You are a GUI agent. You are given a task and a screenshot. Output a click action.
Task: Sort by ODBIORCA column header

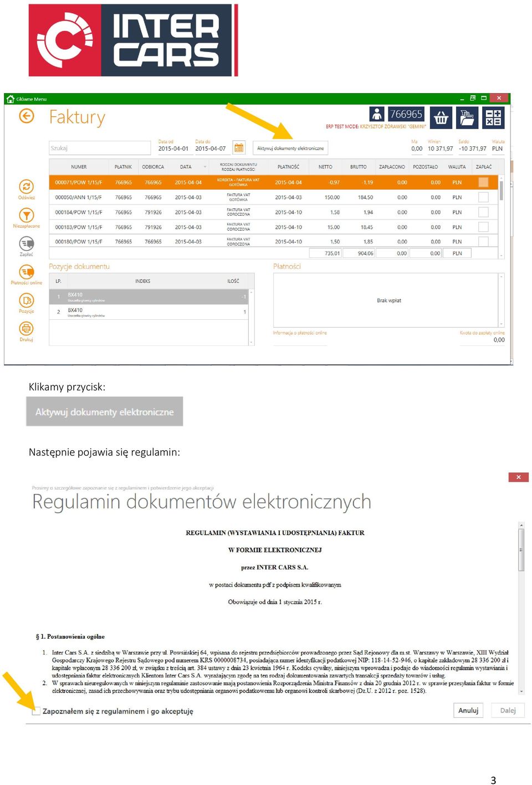pos(153,167)
